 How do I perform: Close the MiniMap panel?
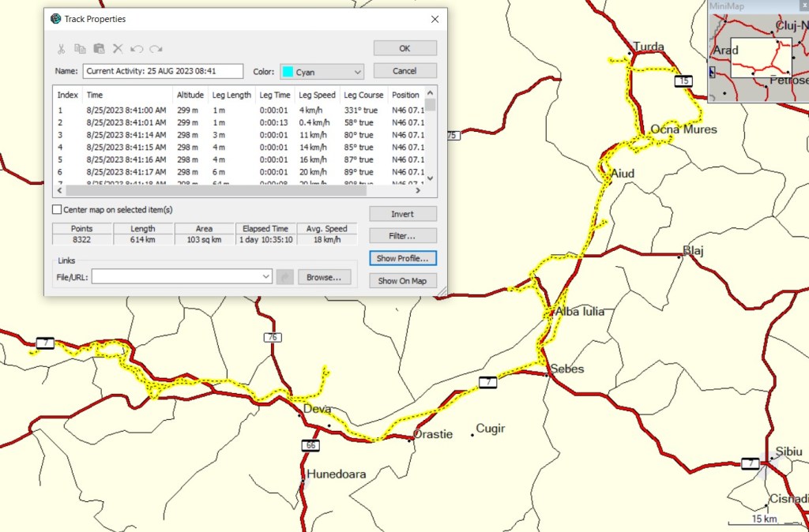(803, 6)
